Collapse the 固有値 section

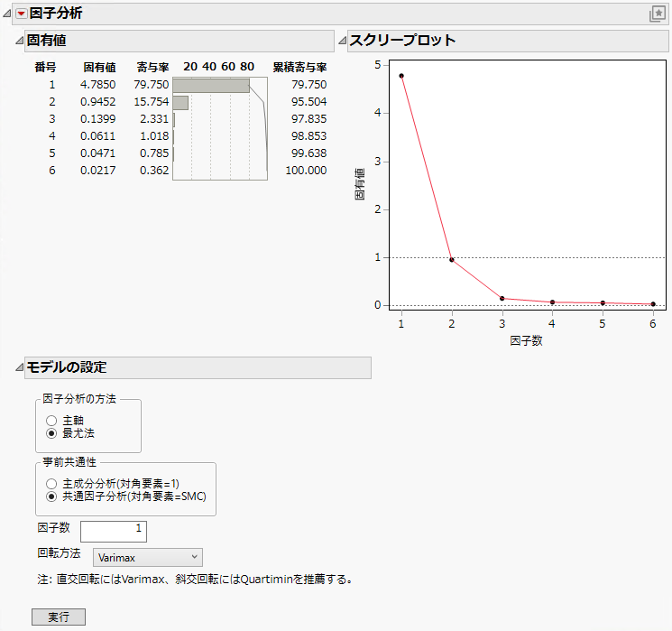coord(19,41)
